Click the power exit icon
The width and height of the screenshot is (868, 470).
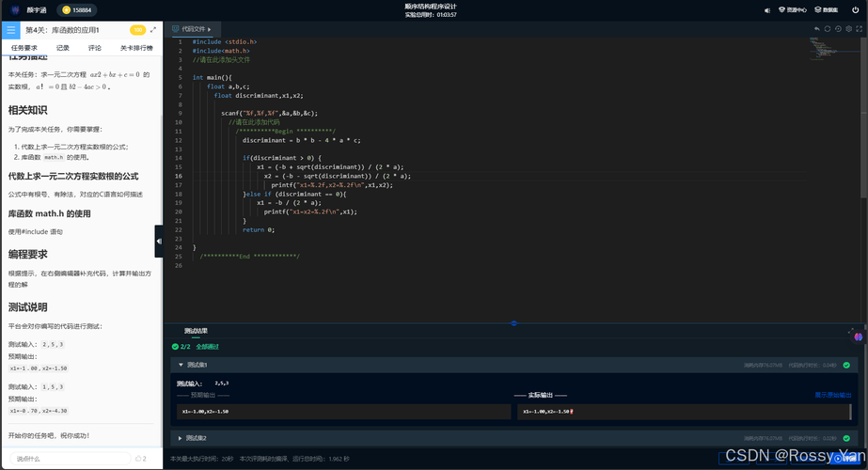pos(855,10)
